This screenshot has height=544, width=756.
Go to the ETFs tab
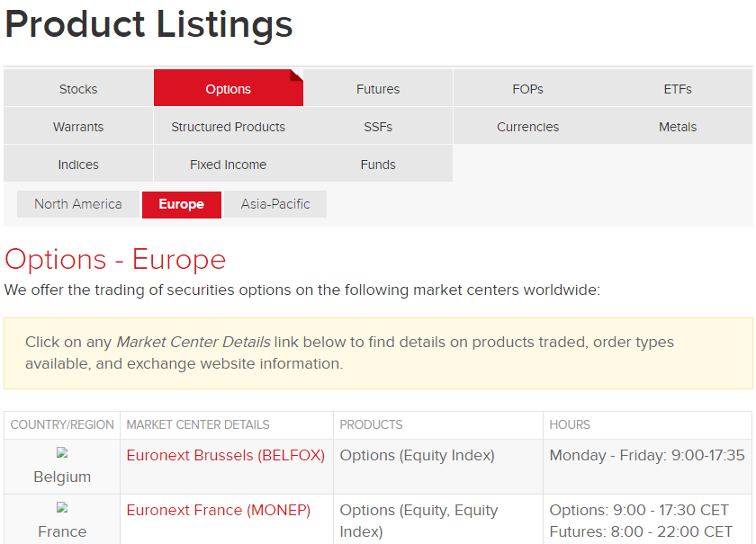(678, 89)
